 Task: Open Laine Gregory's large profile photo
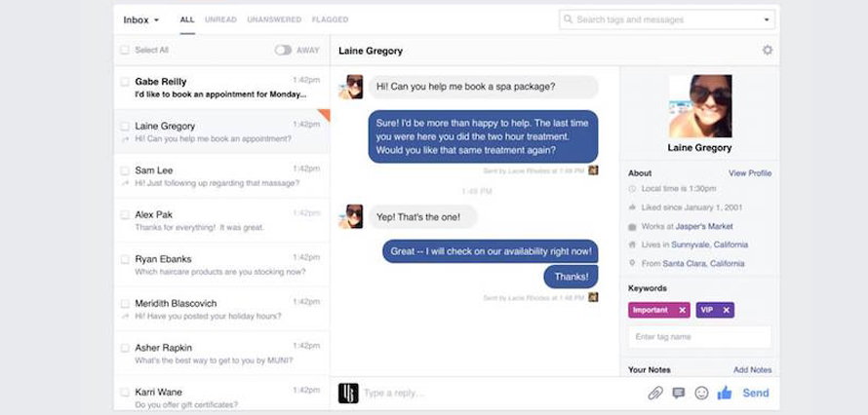(699, 106)
